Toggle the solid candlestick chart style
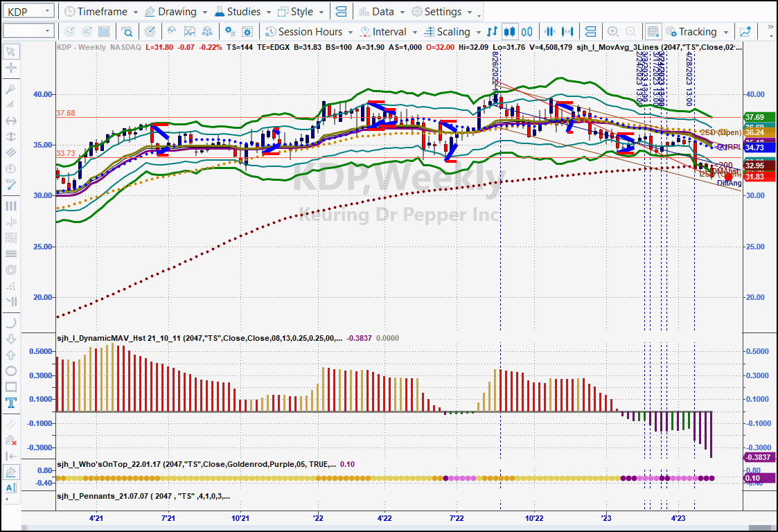This screenshot has height=532, width=778. 509,32
